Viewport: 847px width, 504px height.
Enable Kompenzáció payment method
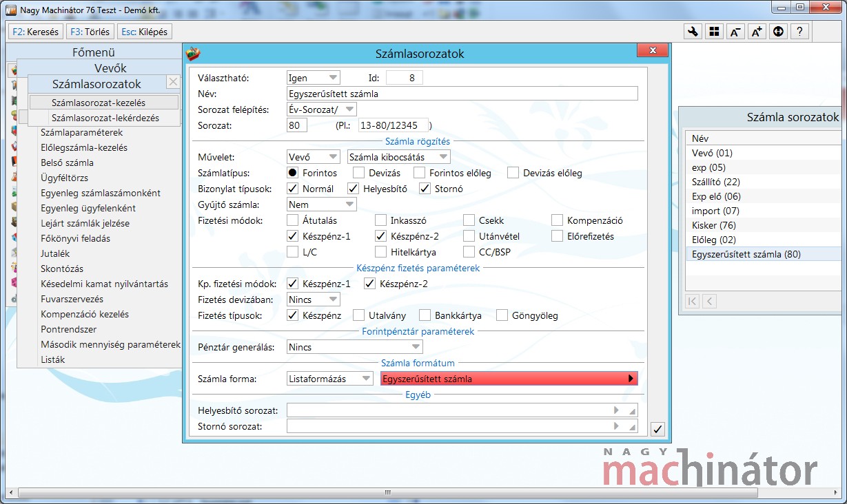pyautogui.click(x=557, y=220)
